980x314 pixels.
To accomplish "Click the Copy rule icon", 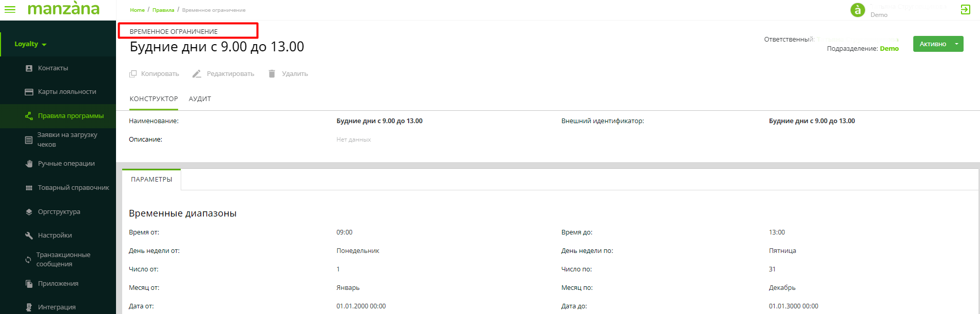I will (x=133, y=74).
